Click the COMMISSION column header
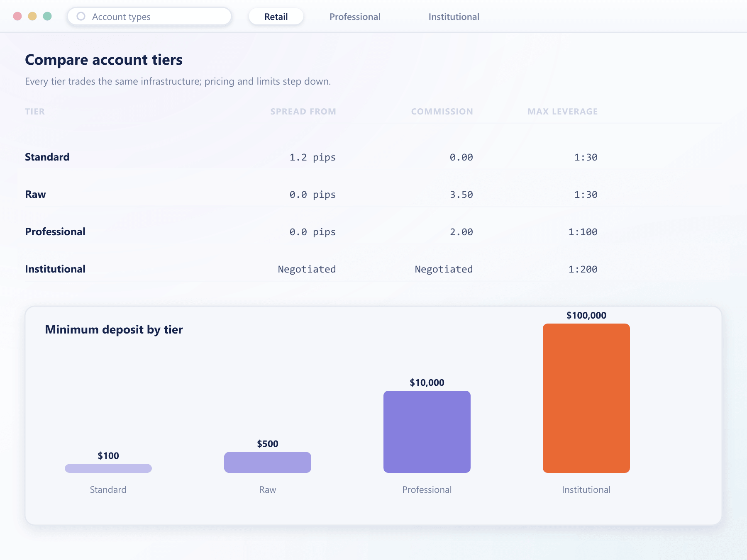The width and height of the screenshot is (747, 560). (x=442, y=112)
